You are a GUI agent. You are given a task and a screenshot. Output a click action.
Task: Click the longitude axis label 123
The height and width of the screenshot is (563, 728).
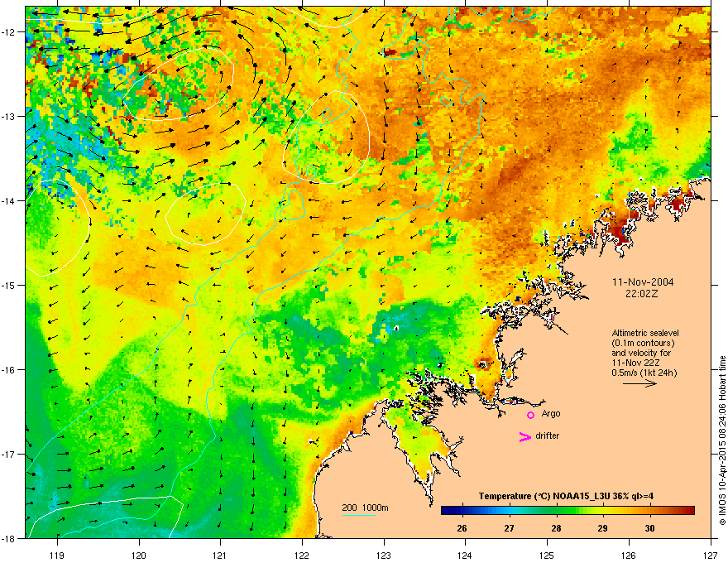coord(384,555)
